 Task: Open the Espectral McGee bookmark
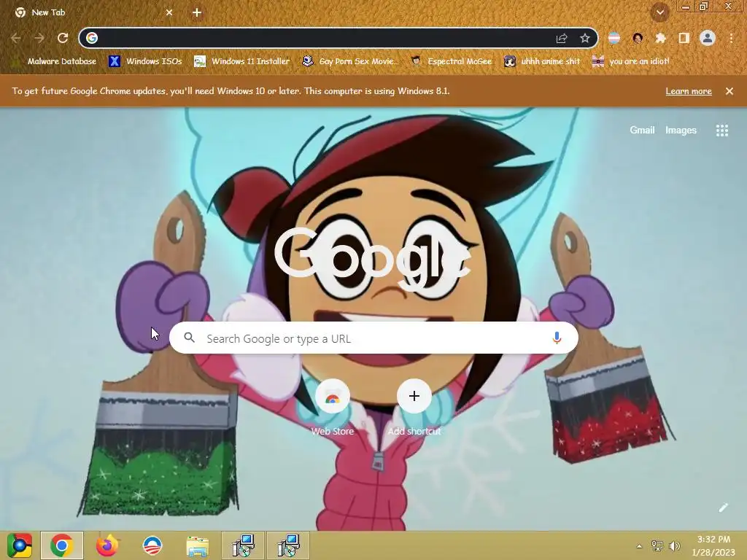point(451,61)
